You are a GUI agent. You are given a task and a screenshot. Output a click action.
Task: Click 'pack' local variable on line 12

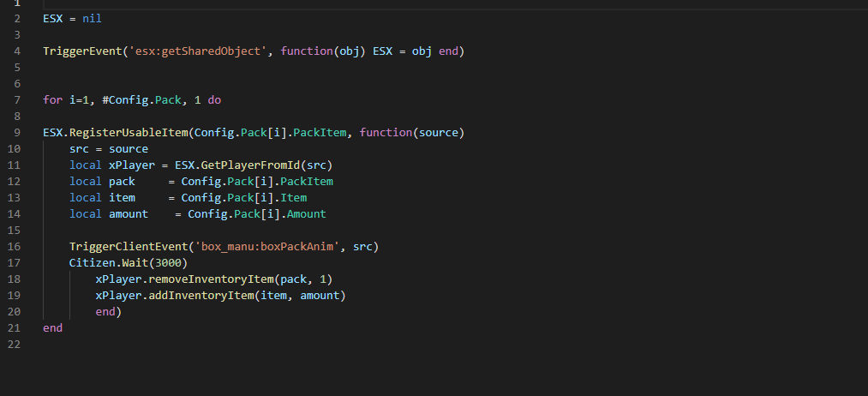[x=122, y=182]
